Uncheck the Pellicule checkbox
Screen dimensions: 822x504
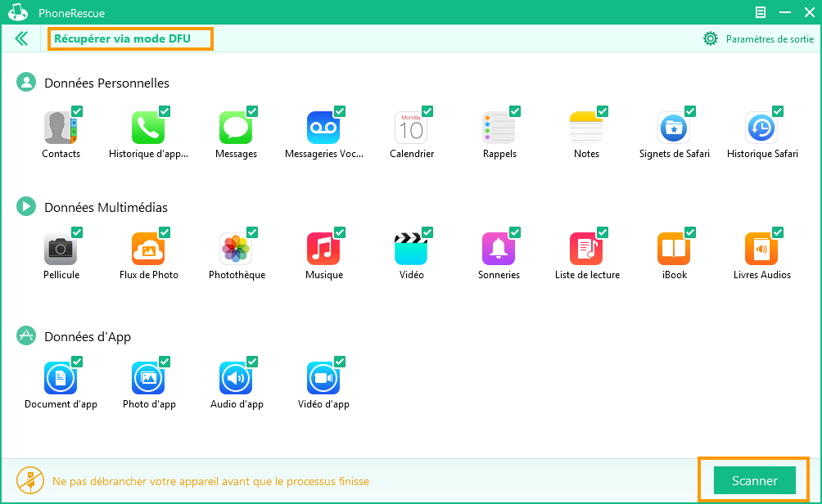pyautogui.click(x=77, y=232)
